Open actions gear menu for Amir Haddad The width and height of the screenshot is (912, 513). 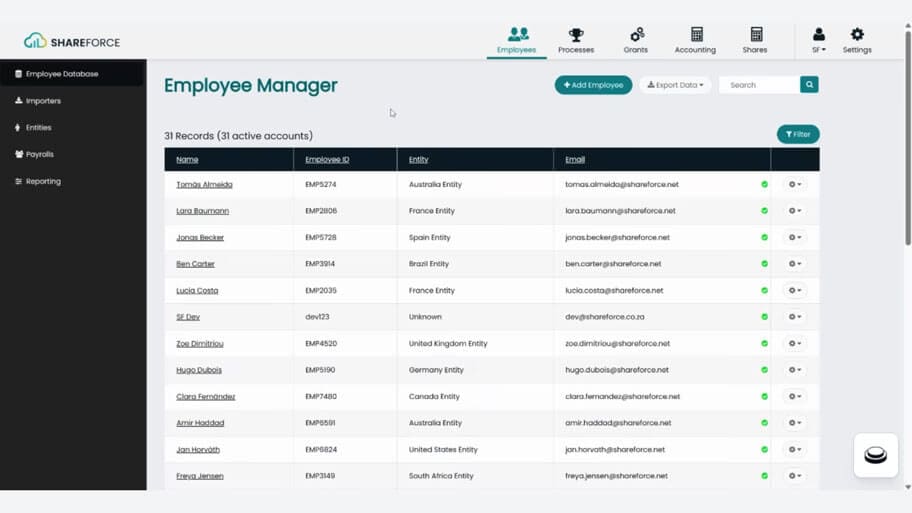click(x=795, y=423)
